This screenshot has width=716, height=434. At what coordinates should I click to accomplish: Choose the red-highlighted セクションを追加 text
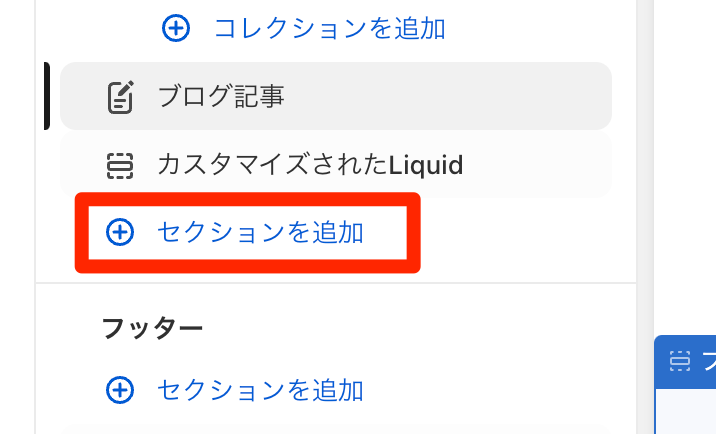click(x=260, y=232)
